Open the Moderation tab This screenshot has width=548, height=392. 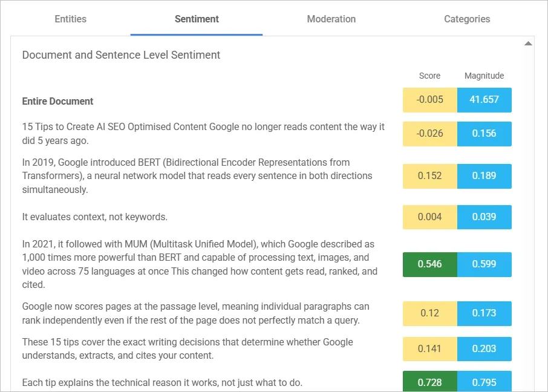[331, 19]
